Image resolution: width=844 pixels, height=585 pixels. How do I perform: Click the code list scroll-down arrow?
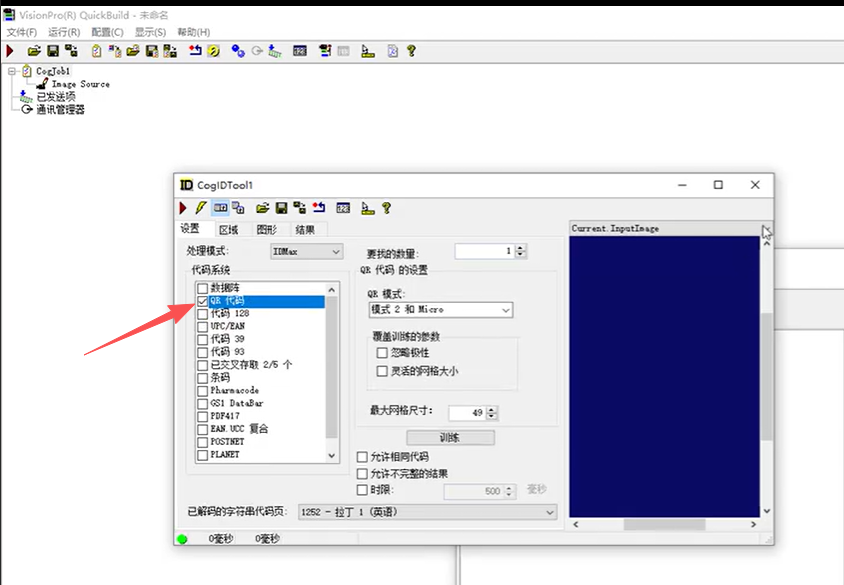pyautogui.click(x=332, y=455)
